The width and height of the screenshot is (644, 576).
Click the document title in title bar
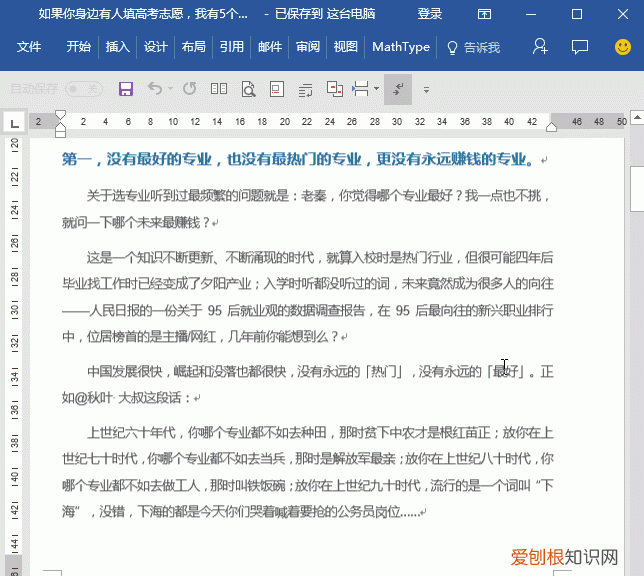143,14
